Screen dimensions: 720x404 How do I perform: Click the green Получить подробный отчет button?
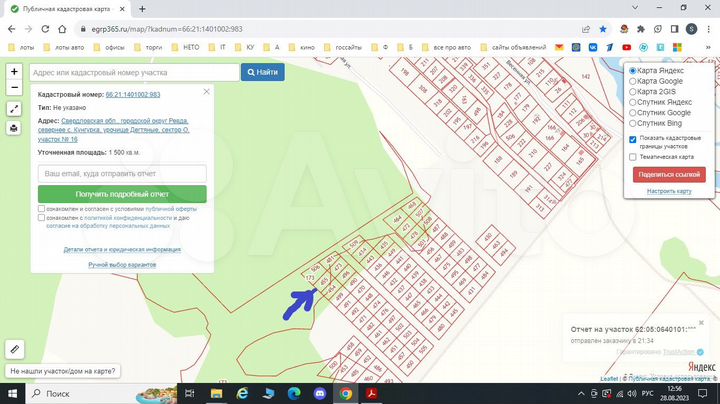coord(122,194)
